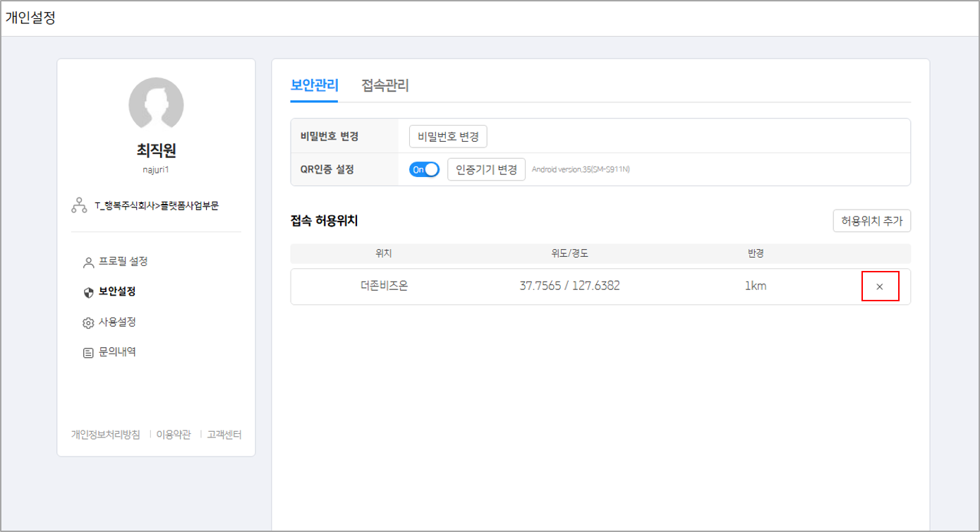Switch to the 접속관리 tab
The height and width of the screenshot is (532, 980).
point(386,85)
